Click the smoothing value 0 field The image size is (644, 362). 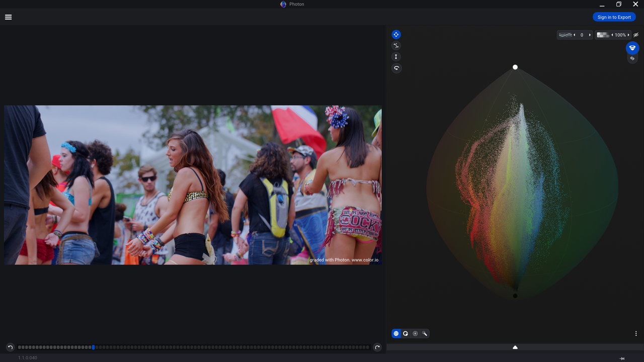pyautogui.click(x=582, y=35)
